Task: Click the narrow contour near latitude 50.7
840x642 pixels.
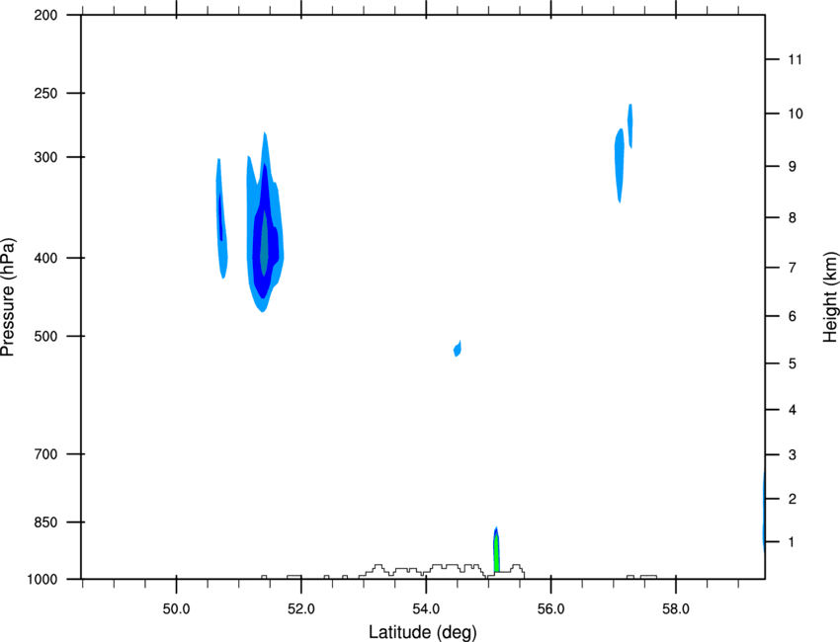Action: [x=221, y=218]
